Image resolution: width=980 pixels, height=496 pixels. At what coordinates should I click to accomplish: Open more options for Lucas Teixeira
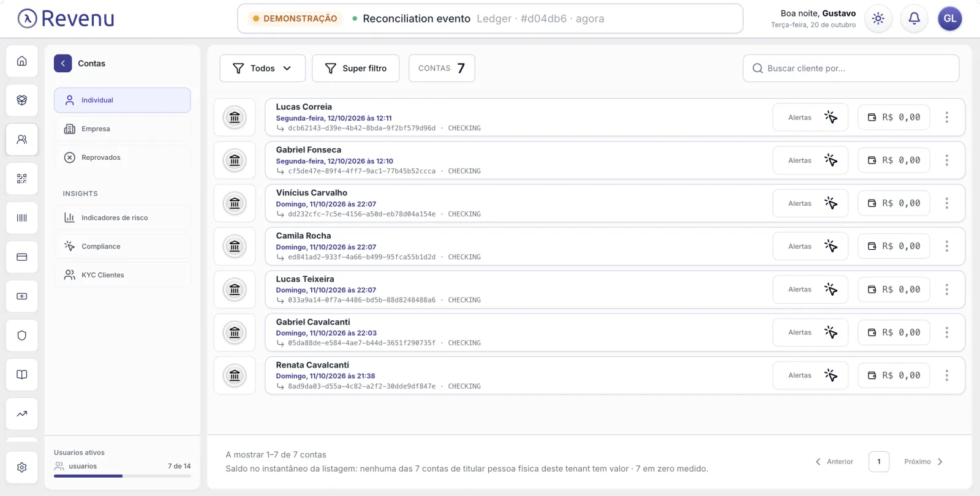coord(946,290)
